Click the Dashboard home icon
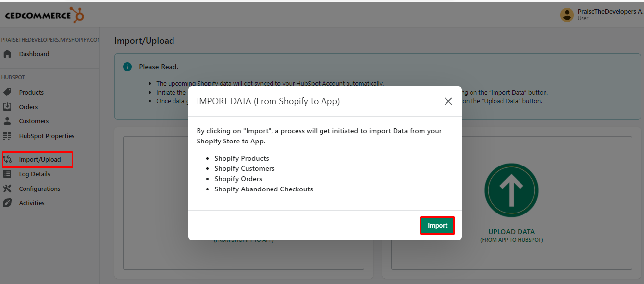The width and height of the screenshot is (644, 284). coord(7,54)
